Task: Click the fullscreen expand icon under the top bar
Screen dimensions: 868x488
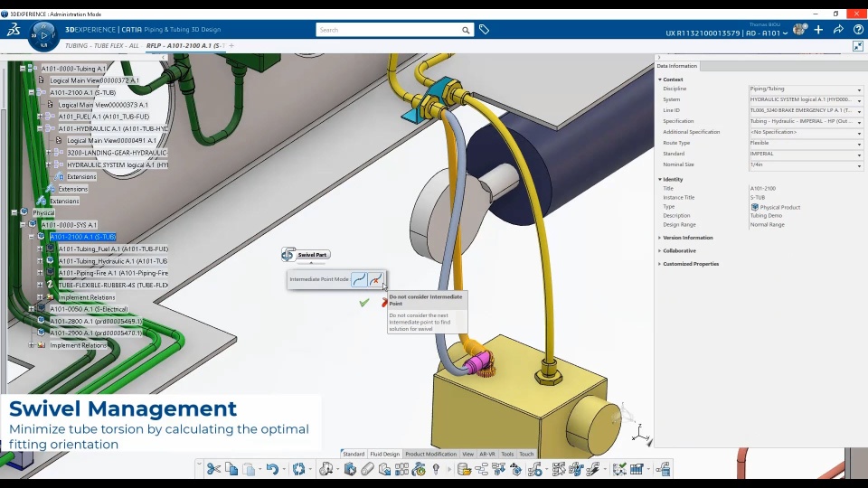Action: pyautogui.click(x=857, y=46)
